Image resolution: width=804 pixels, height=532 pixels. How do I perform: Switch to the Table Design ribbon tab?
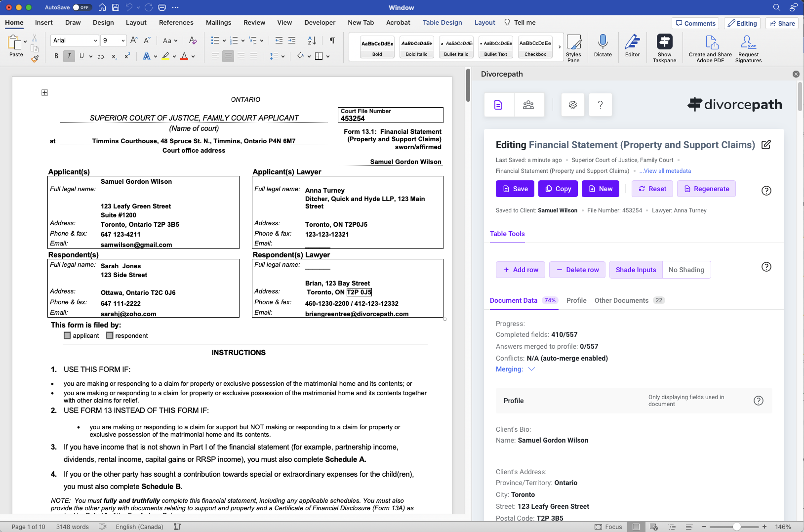point(442,22)
